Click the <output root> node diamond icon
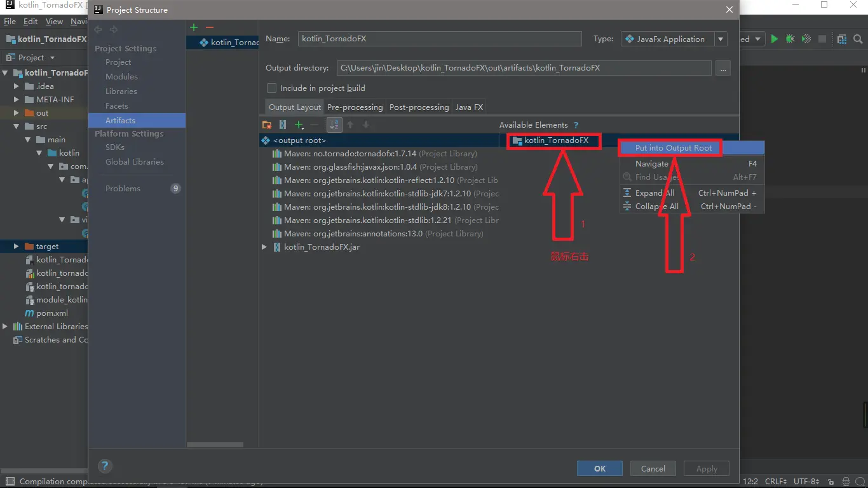The width and height of the screenshot is (868, 488). (266, 140)
